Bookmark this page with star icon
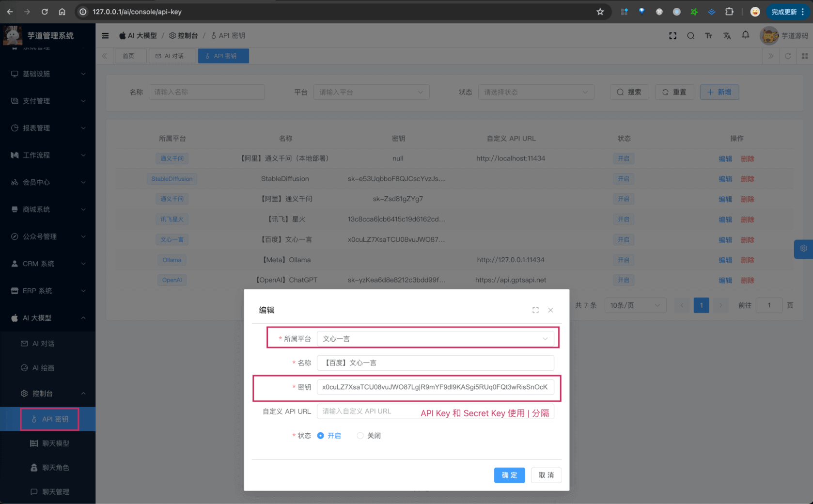 pyautogui.click(x=600, y=12)
